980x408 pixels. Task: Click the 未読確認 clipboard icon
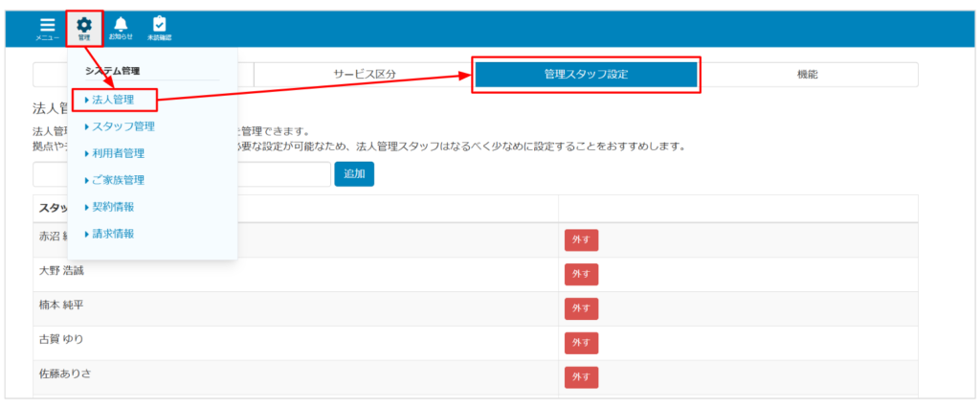click(x=159, y=29)
